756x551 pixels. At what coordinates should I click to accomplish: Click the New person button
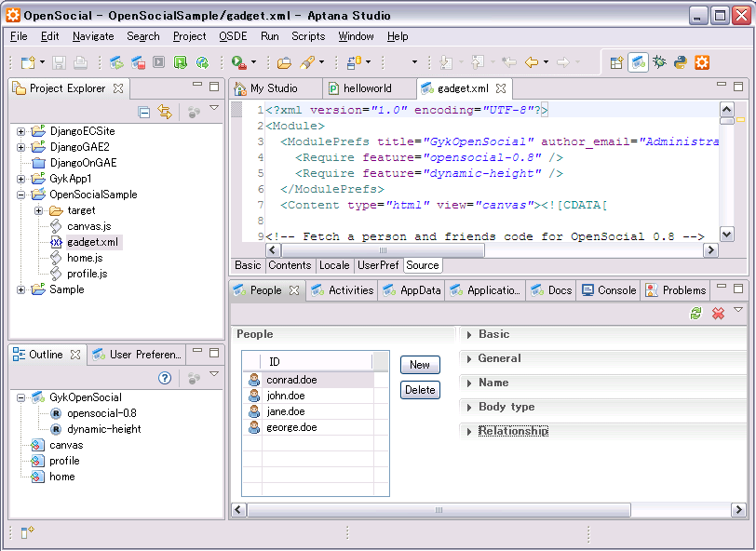[x=420, y=365]
